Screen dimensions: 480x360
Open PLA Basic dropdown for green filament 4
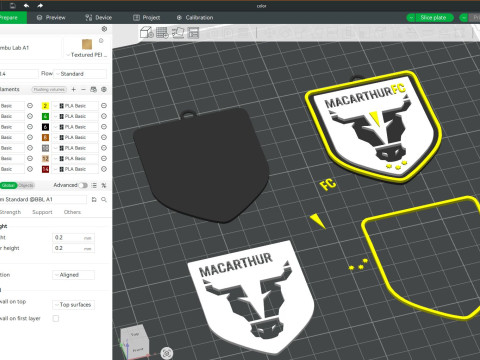click(x=75, y=116)
